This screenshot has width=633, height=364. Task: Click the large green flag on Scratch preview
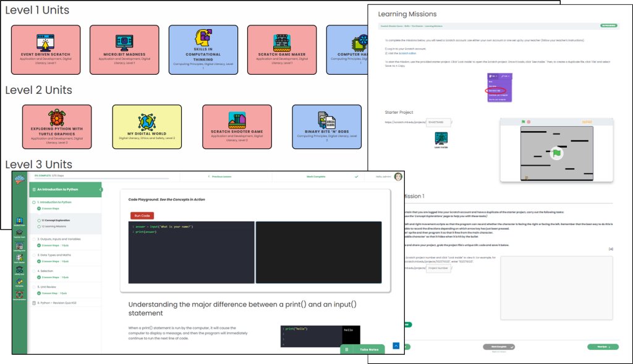pyautogui.click(x=557, y=153)
